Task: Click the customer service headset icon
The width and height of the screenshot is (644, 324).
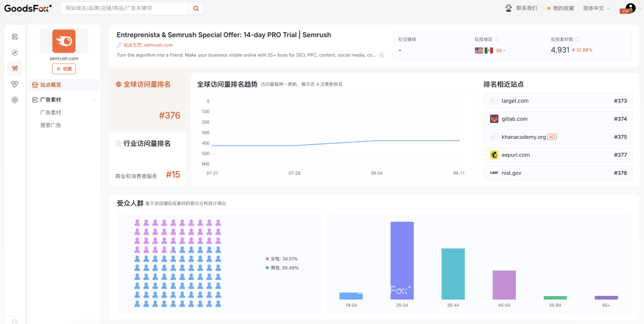Action: point(509,8)
